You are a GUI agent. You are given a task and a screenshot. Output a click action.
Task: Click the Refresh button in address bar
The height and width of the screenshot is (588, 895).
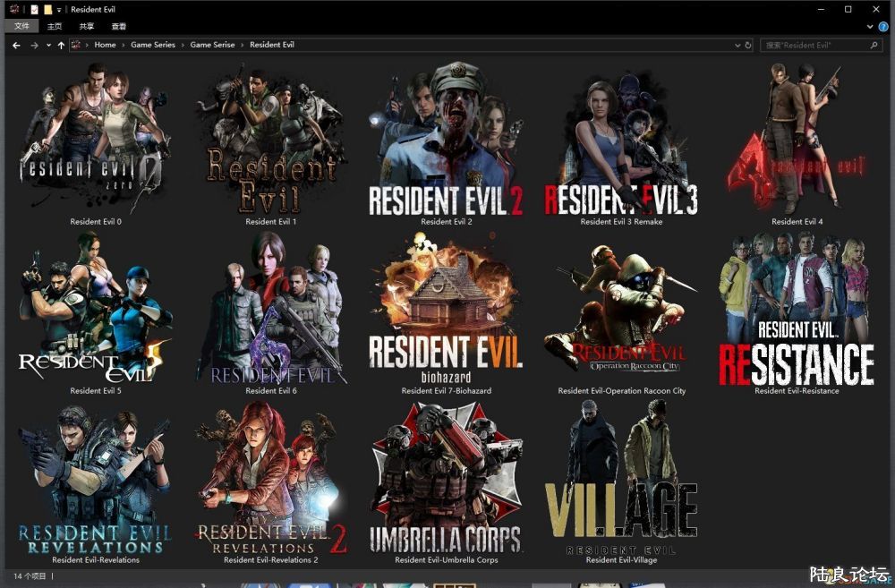748,45
